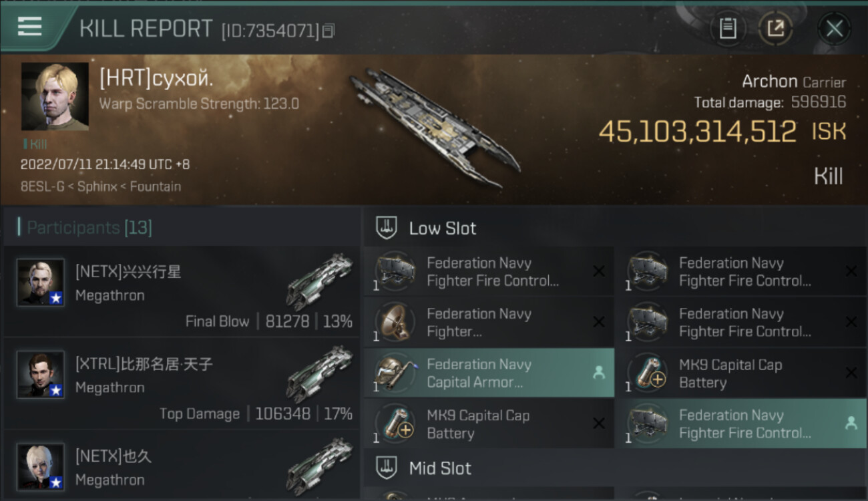Collapse the Participants [13] list
The height and width of the screenshot is (501, 868).
[89, 228]
